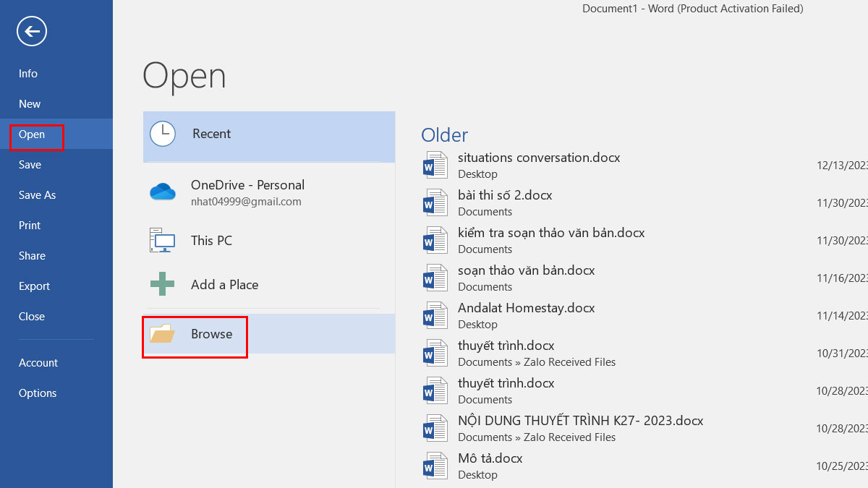This screenshot has height=488, width=868.
Task: Click the Recent clock icon
Action: tap(163, 134)
